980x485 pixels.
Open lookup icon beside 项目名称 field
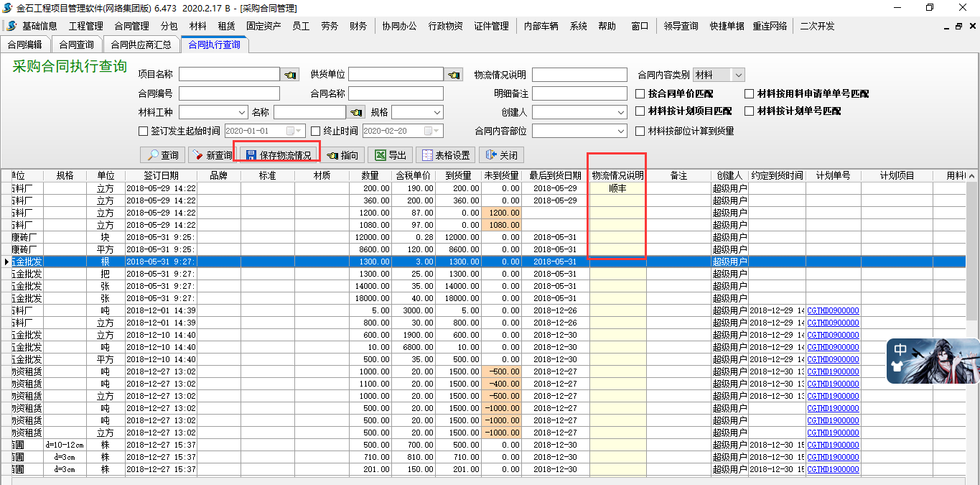289,75
